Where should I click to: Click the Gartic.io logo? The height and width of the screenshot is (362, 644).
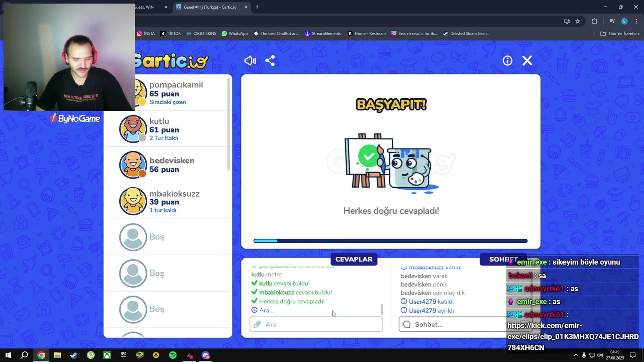(x=171, y=61)
